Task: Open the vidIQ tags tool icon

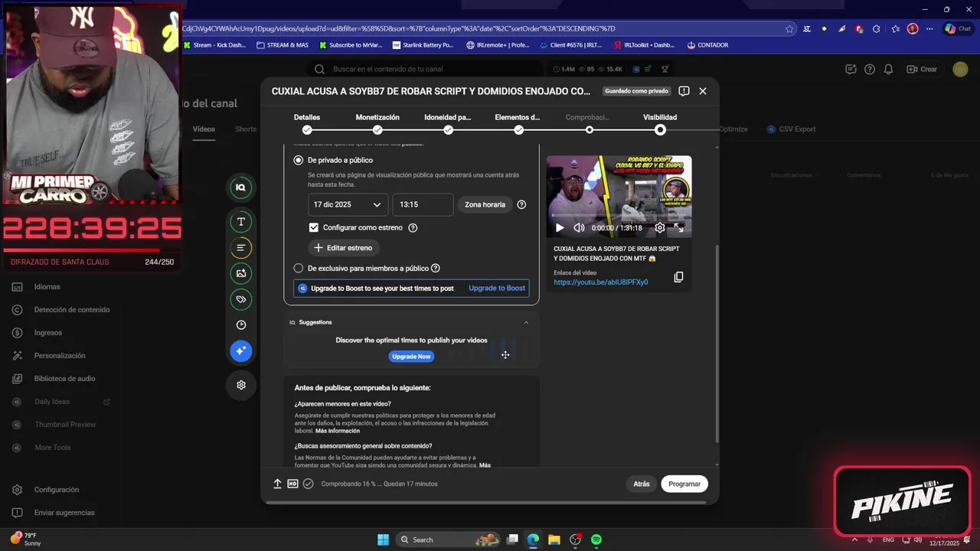Action: [x=240, y=299]
